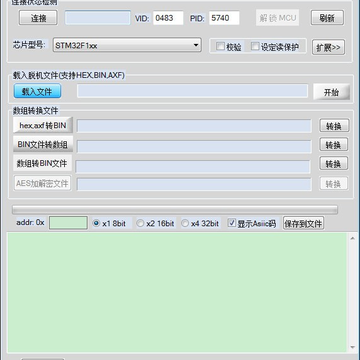
Task: Click 转换 in the 数组转BIN文件 row
Action: click(x=334, y=163)
